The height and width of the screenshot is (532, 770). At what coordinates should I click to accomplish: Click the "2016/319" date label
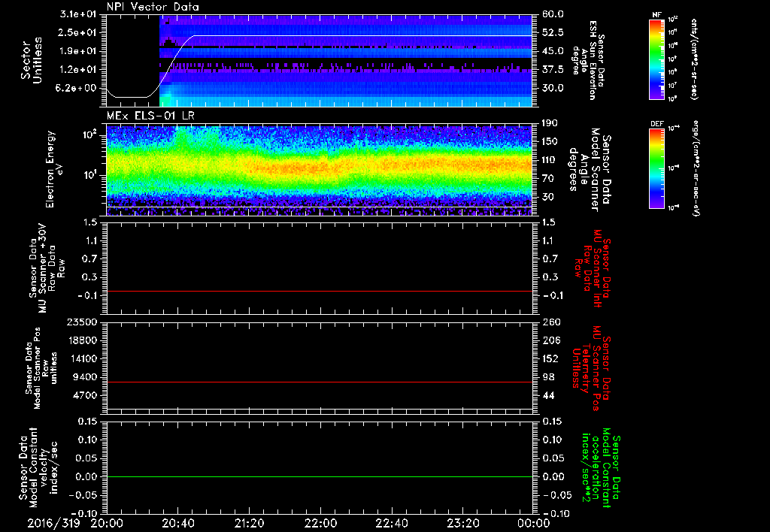53,524
